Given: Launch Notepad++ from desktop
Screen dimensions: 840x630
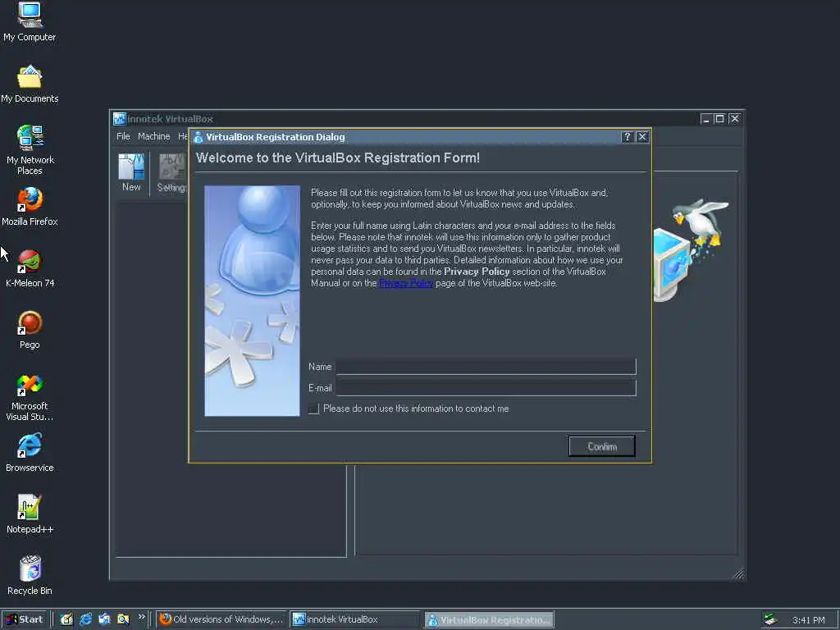Looking at the screenshot, I should pos(30,514).
